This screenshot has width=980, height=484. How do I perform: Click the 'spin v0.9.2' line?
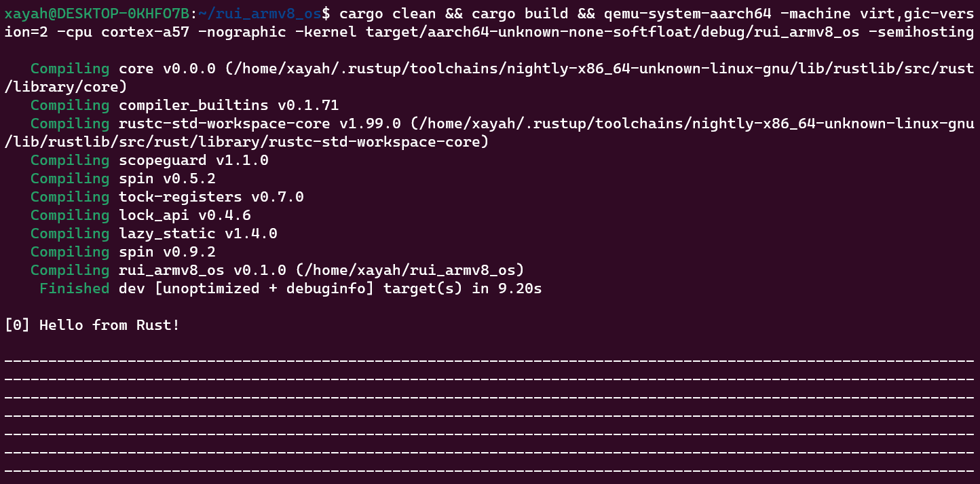167,252
